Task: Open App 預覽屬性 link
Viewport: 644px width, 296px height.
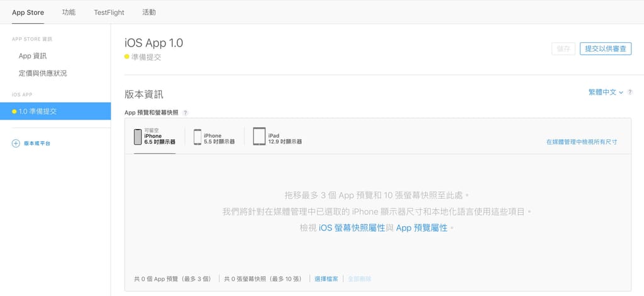Action: tap(422, 228)
